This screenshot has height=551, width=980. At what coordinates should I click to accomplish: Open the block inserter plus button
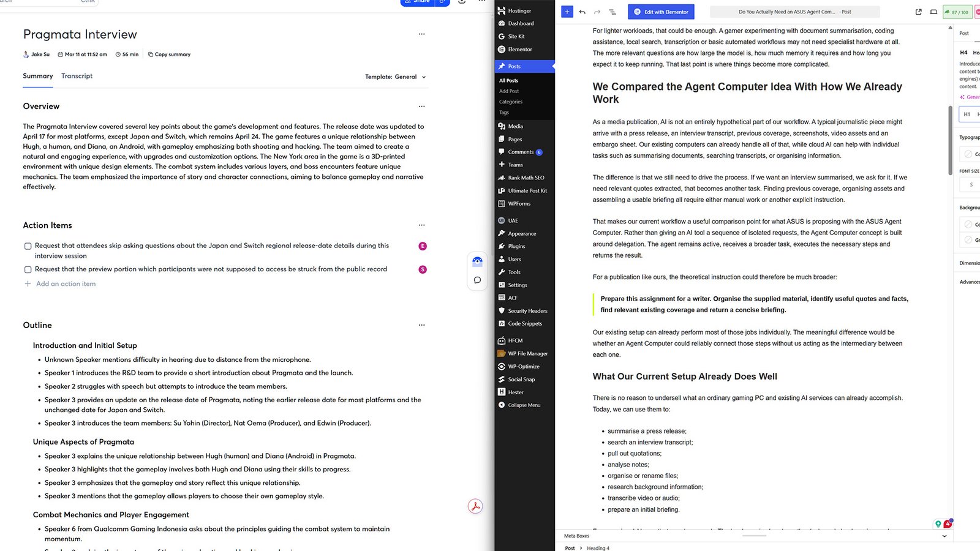click(567, 12)
